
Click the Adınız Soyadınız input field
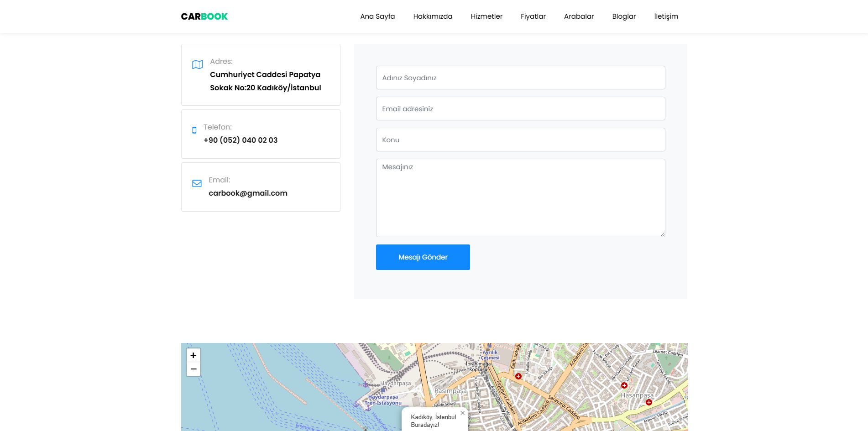(520, 78)
